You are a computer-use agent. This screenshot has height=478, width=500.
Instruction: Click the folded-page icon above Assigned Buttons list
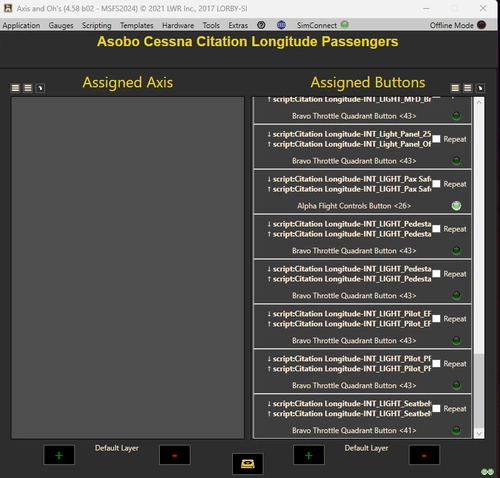pyautogui.click(x=480, y=88)
